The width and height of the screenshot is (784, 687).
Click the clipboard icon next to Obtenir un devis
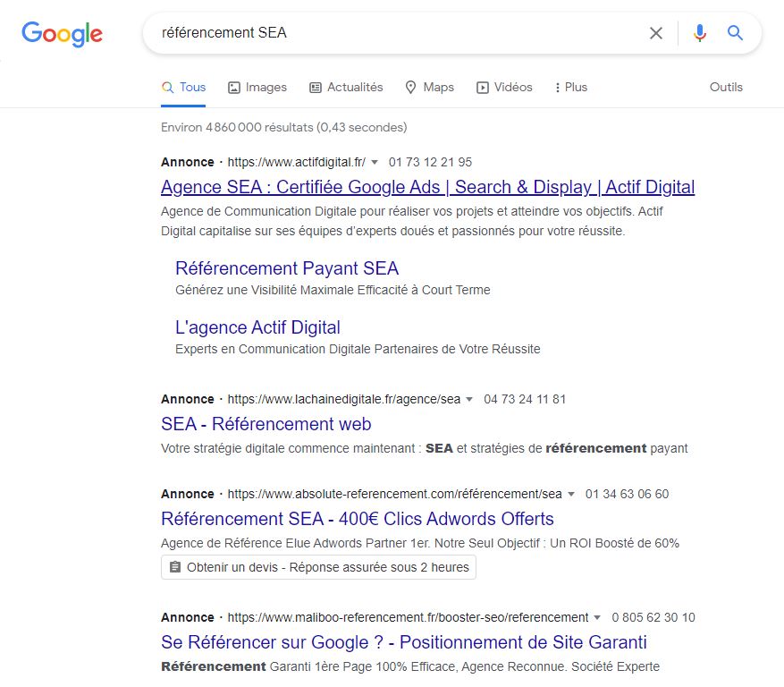click(175, 567)
